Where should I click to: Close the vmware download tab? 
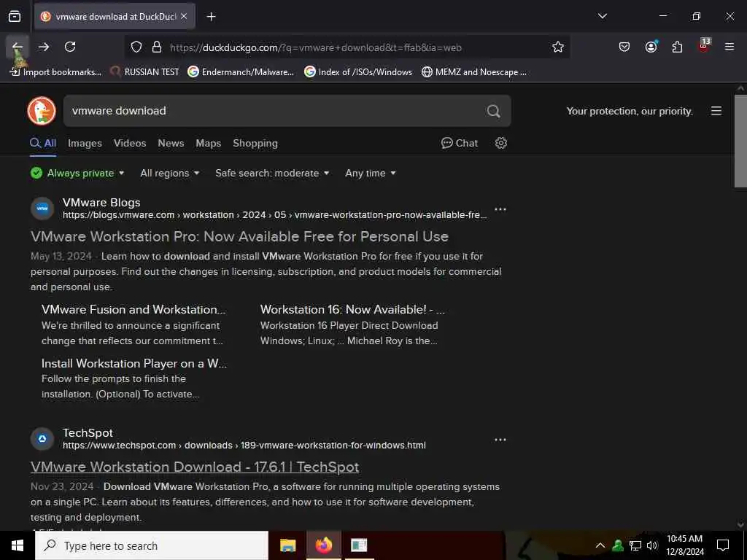click(x=184, y=16)
